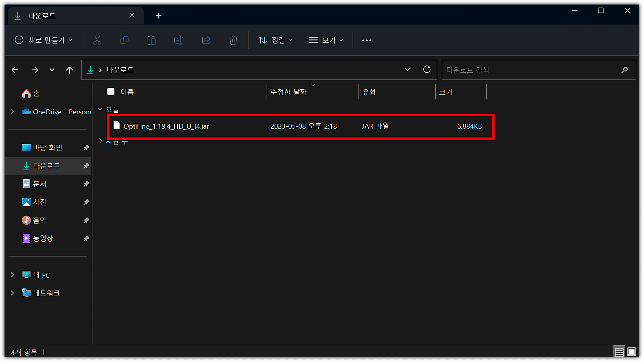Open the 새로 만들기 dropdown
Viewport: 644px width, 362px height.
(43, 40)
